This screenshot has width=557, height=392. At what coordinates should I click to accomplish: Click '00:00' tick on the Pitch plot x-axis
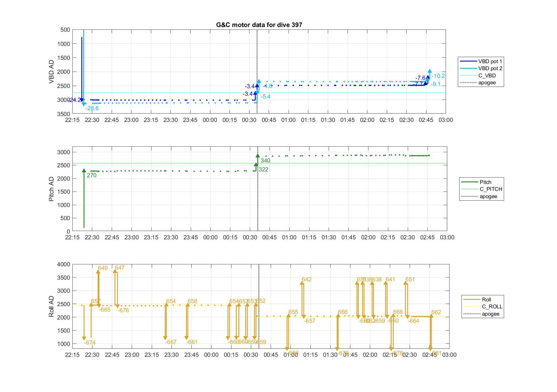[x=210, y=237]
